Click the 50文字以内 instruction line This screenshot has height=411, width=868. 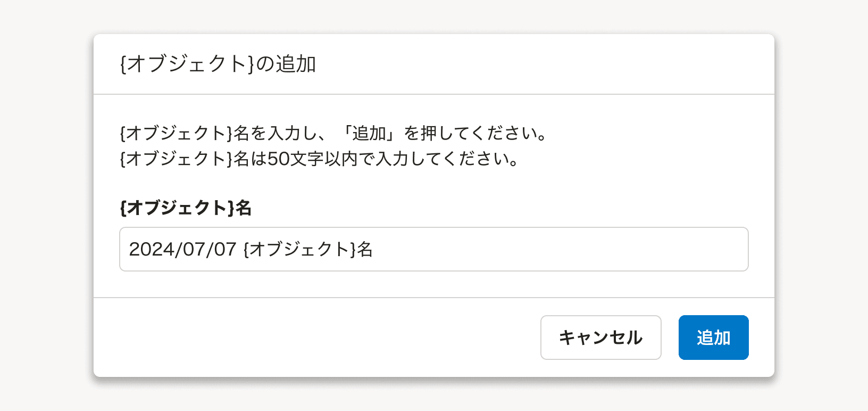tap(319, 159)
